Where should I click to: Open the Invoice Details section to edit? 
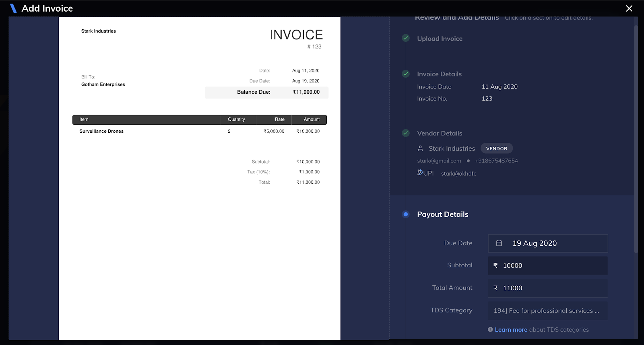click(439, 74)
